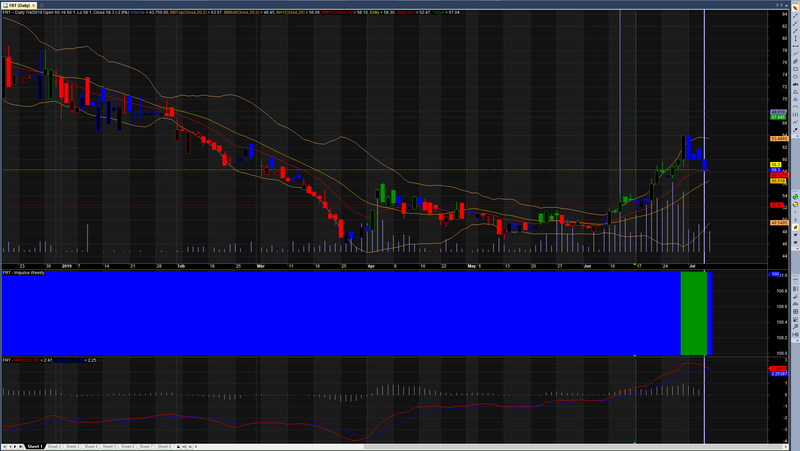Click the Jun date axis label

coord(587,266)
